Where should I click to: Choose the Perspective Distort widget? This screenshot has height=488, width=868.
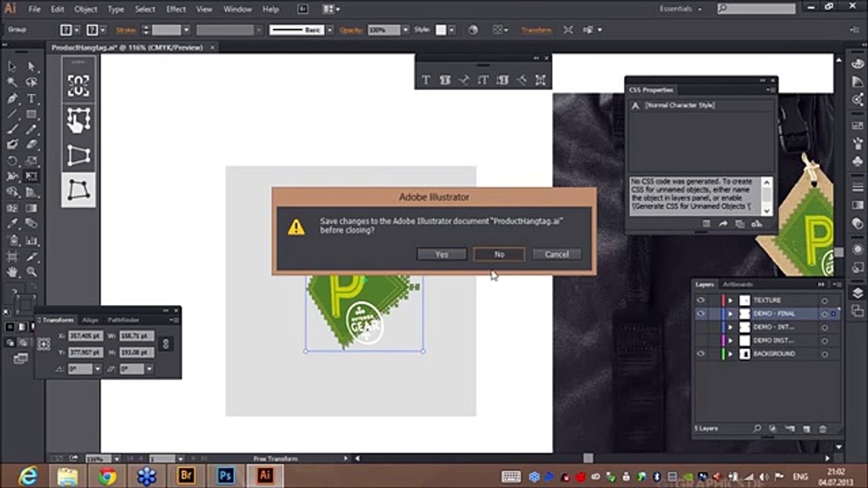(79, 156)
